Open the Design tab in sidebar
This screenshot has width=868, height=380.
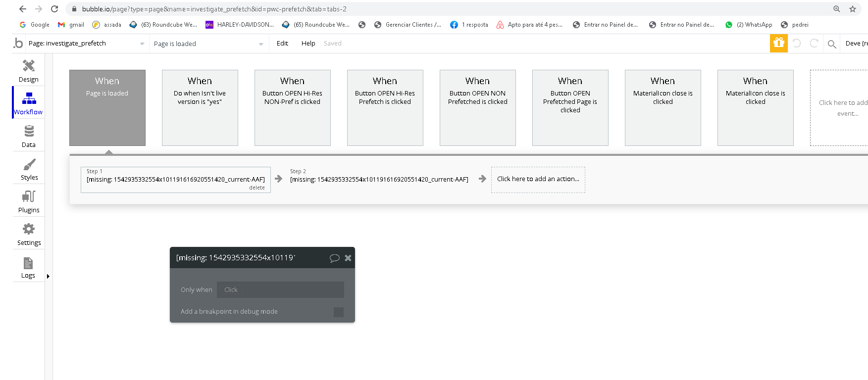click(29, 71)
